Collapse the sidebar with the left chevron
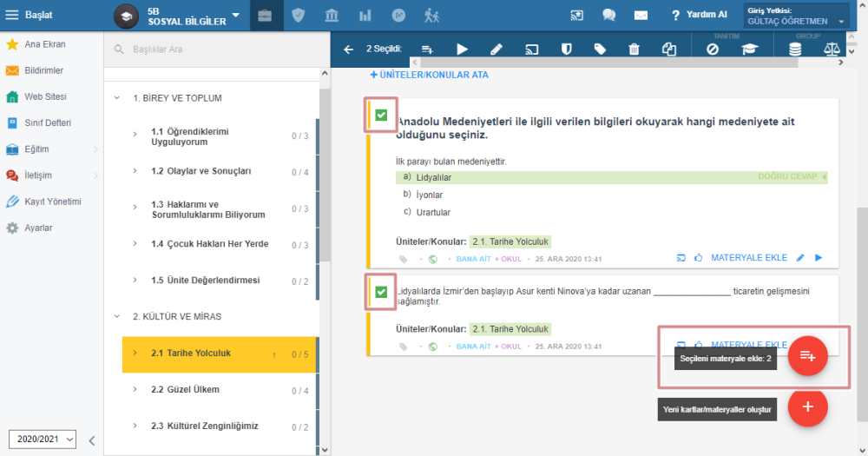This screenshot has height=456, width=868. pos(92,440)
